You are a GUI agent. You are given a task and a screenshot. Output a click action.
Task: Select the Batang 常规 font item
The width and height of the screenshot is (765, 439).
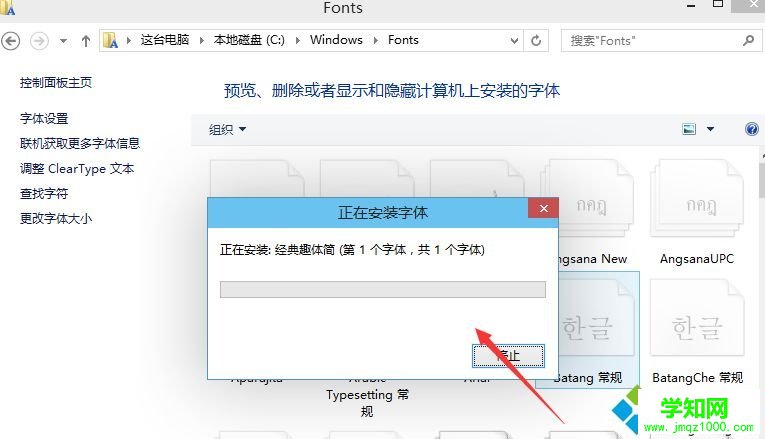[x=599, y=330]
